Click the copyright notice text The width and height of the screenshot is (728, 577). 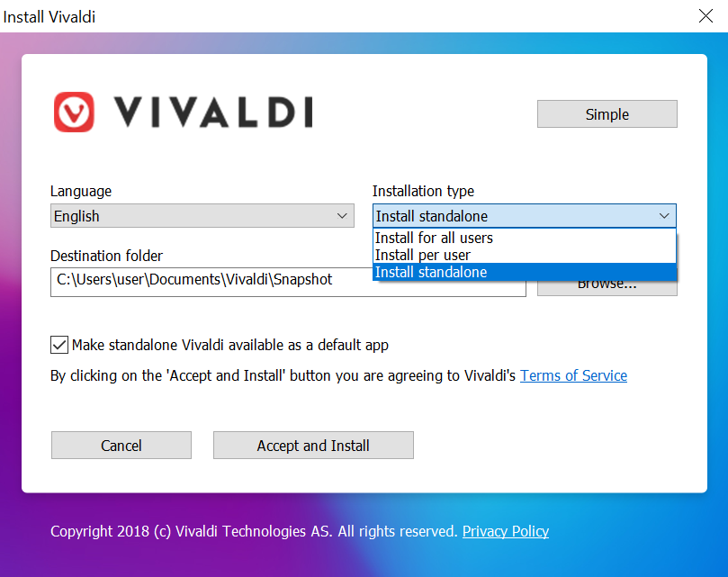pos(254,531)
